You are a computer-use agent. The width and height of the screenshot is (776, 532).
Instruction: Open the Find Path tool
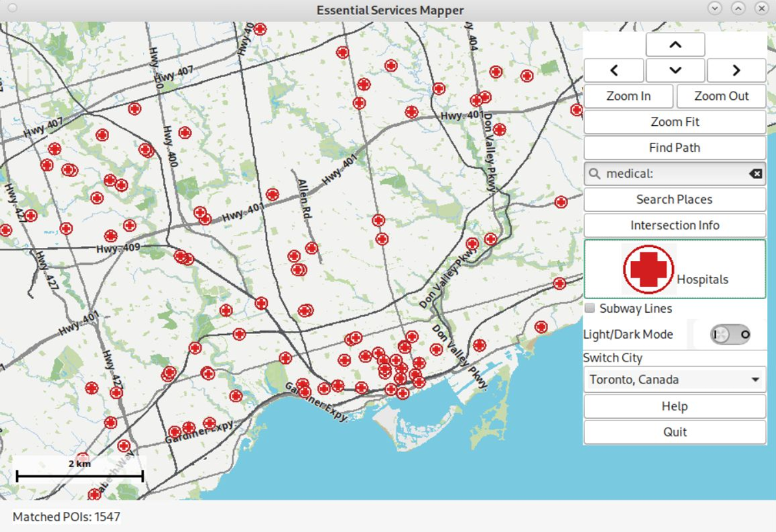tap(675, 147)
